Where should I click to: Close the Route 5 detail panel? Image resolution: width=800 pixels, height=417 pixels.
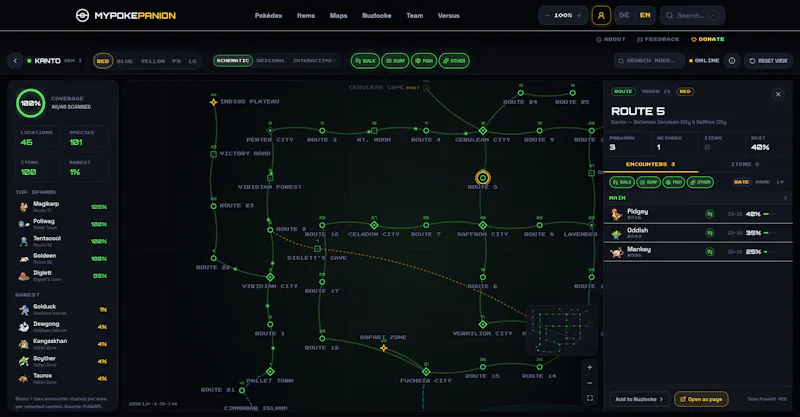[x=778, y=94]
